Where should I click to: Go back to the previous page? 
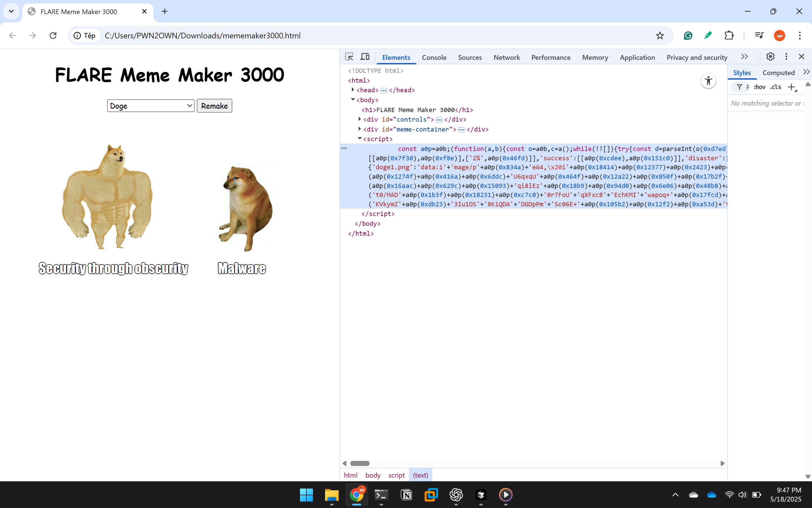pos(12,35)
